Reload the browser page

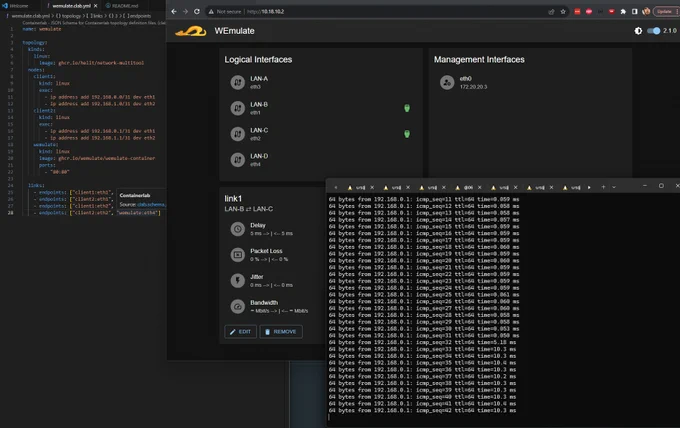coord(197,12)
